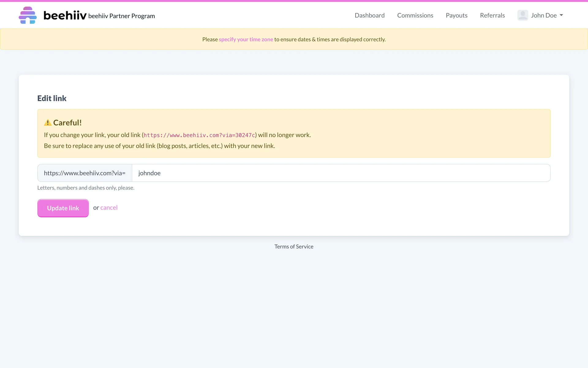The width and height of the screenshot is (588, 368).
Task: Click the cancel link
Action: (x=109, y=208)
